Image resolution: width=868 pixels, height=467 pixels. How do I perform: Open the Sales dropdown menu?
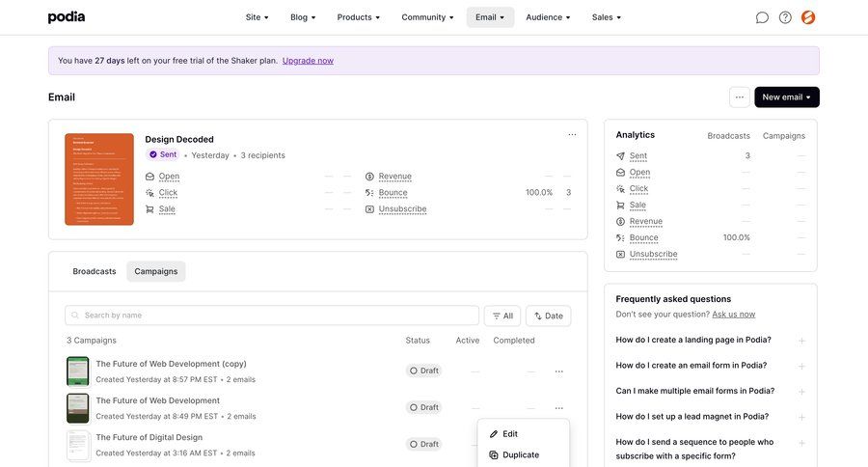point(607,17)
